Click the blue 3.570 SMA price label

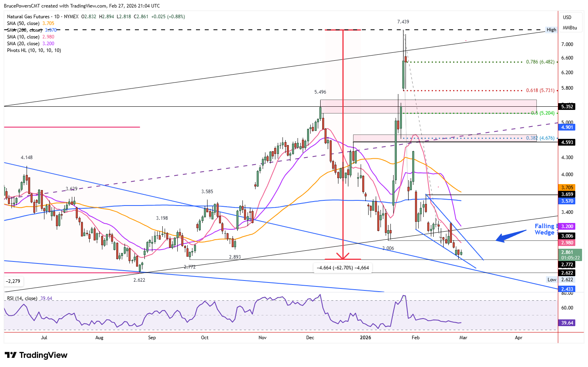point(567,201)
